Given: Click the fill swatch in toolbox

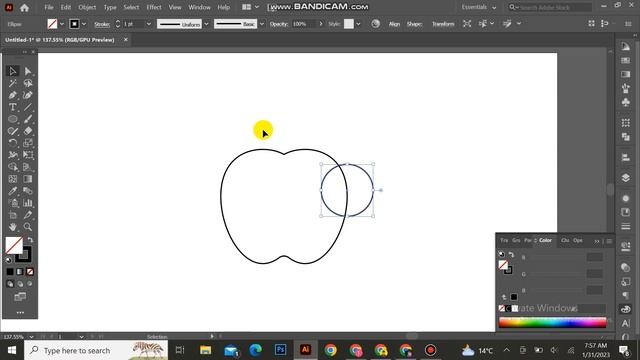Looking at the screenshot, I should (x=14, y=245).
